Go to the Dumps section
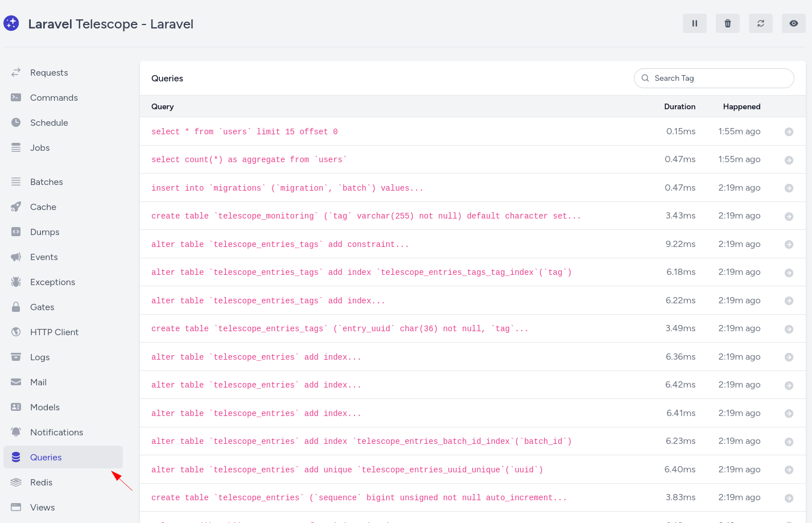Image resolution: width=812 pixels, height=523 pixels. [63, 232]
